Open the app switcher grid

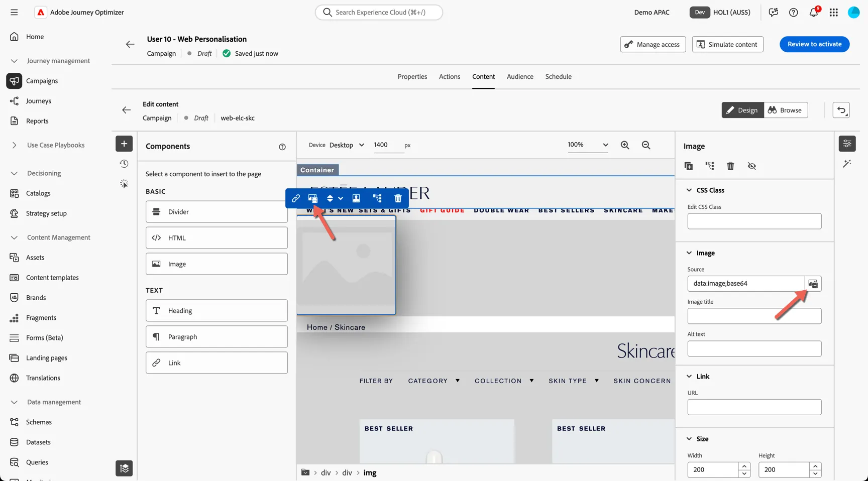(x=834, y=12)
